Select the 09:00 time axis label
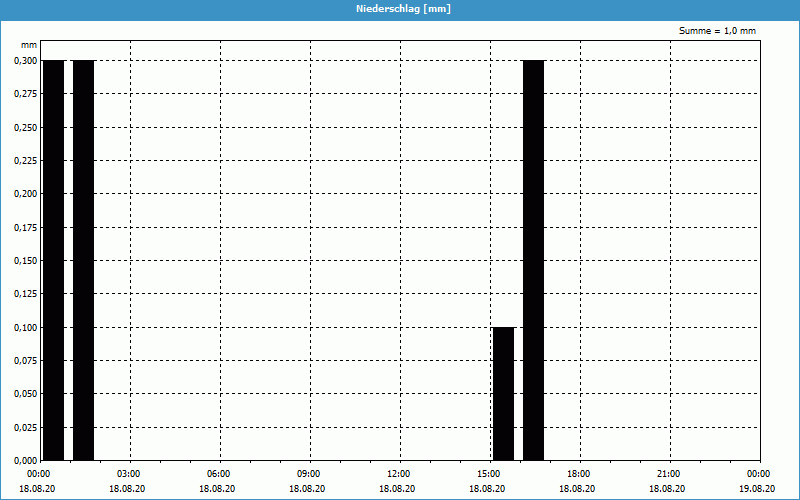Viewport: 800px width, 500px height. [x=308, y=474]
